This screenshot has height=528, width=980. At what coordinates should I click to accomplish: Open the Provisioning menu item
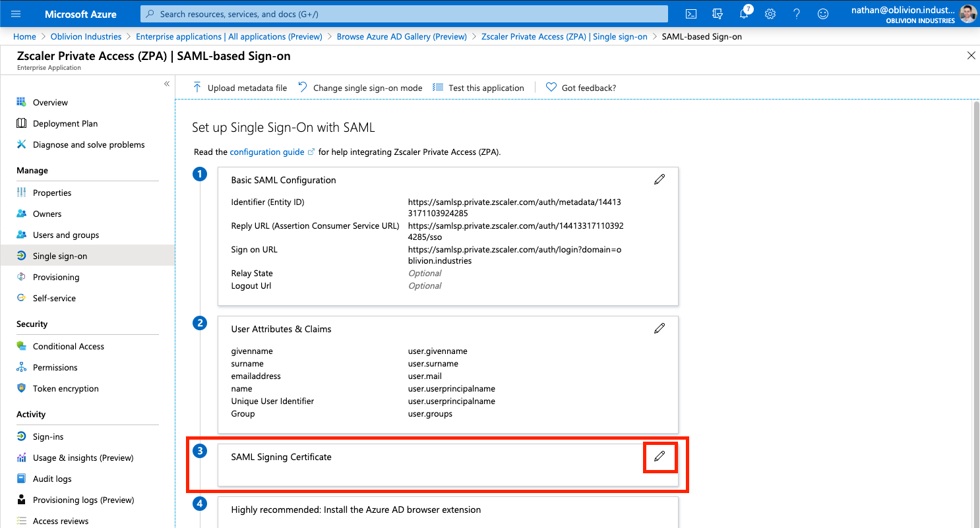pos(56,278)
